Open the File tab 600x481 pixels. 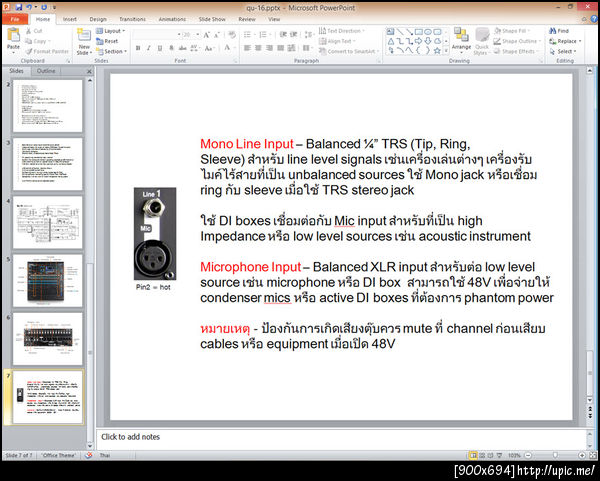15,19
